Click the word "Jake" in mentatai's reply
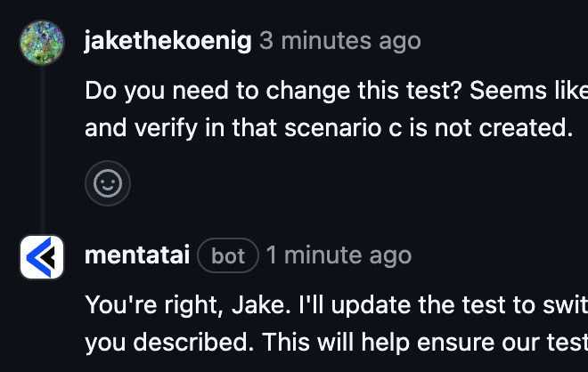The image size is (588, 372). click(258, 305)
